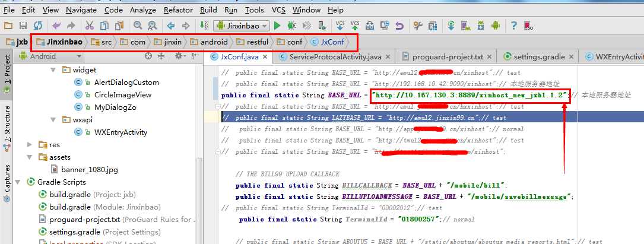Open the Refactor menu
644x244 pixels.
tap(178, 10)
